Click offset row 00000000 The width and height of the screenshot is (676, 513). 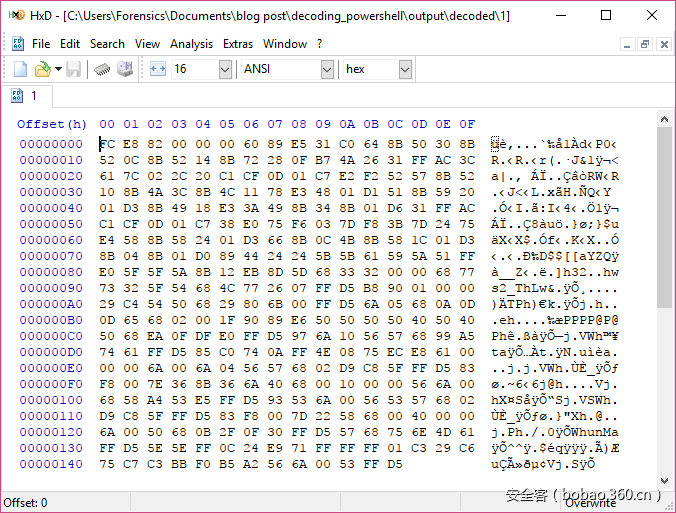(x=51, y=144)
